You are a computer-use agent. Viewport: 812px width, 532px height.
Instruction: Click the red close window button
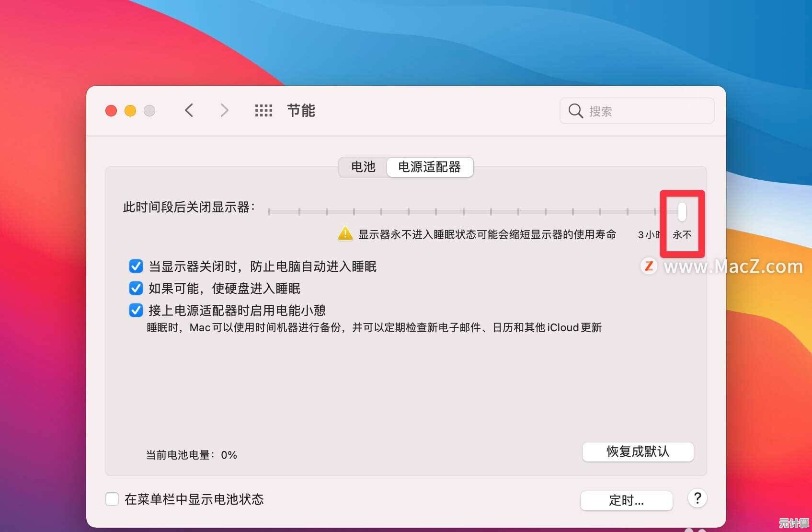[111, 111]
